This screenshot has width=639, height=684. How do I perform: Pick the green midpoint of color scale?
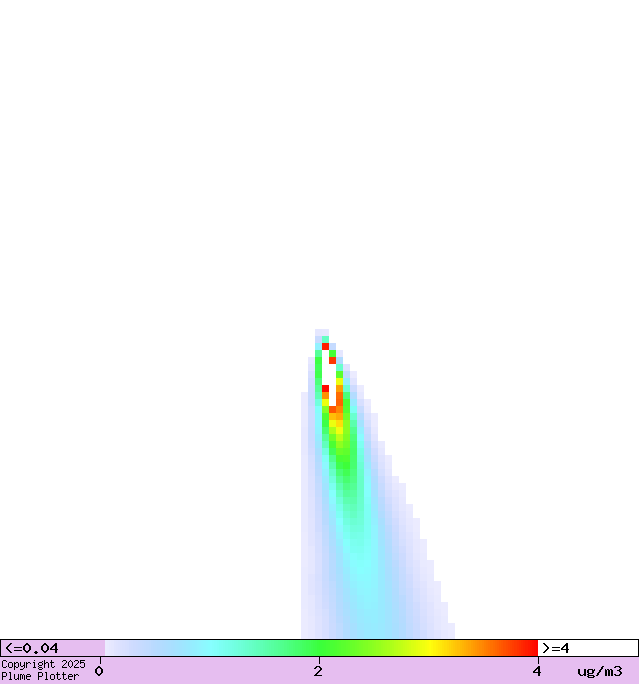coord(320,648)
